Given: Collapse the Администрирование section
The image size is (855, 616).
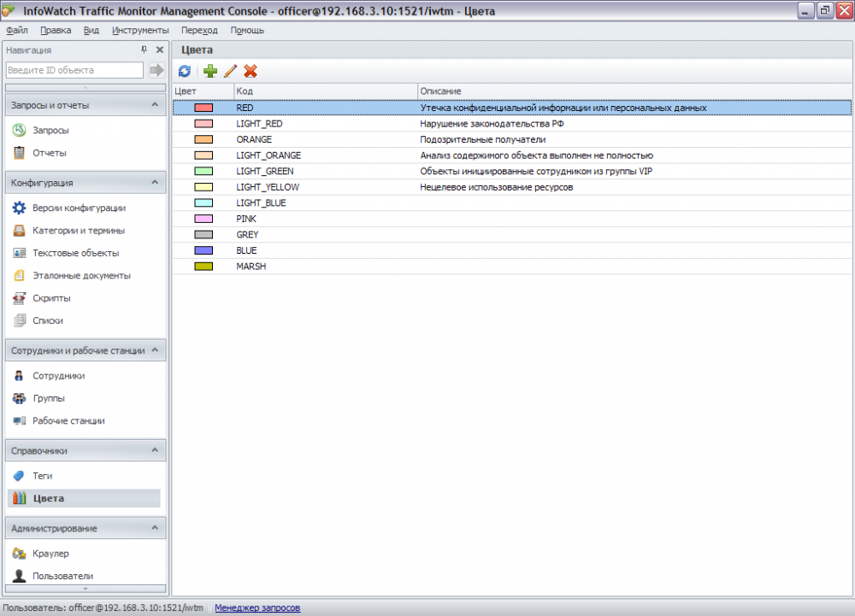Looking at the screenshot, I should (x=155, y=528).
